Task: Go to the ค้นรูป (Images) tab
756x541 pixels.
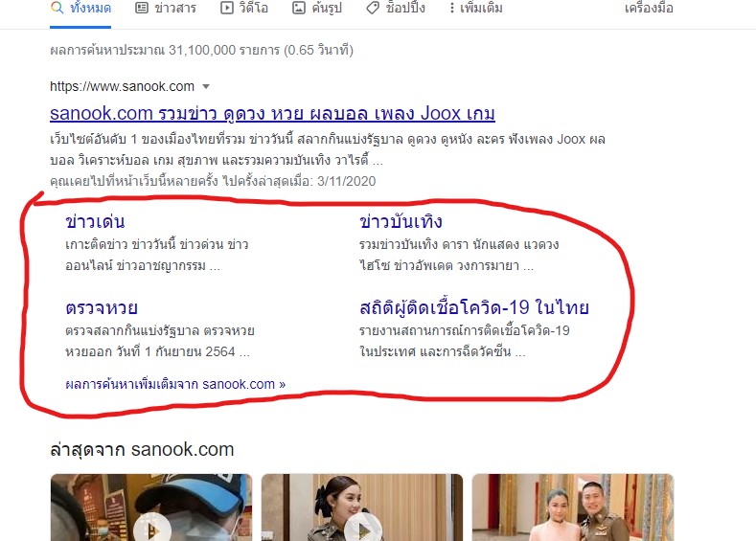Action: (317, 9)
